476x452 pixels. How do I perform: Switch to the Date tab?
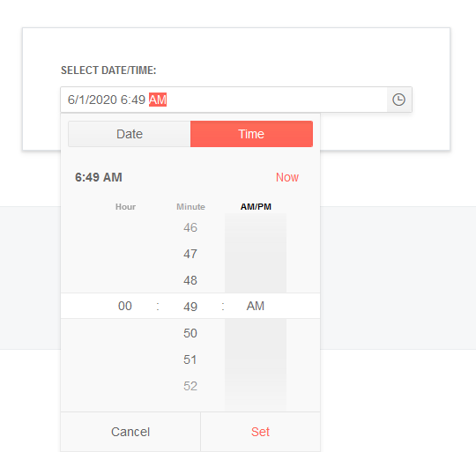(130, 134)
